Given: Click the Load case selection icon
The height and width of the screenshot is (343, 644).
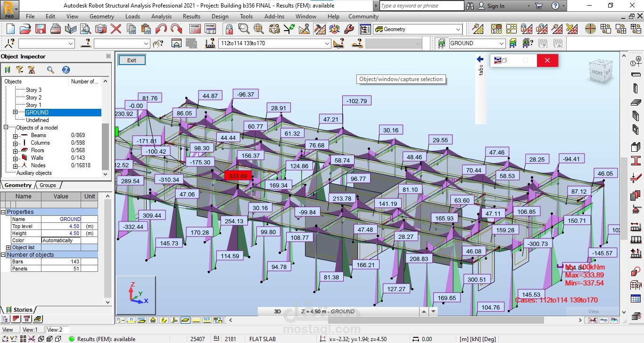Looking at the screenshot, I should 210,43.
